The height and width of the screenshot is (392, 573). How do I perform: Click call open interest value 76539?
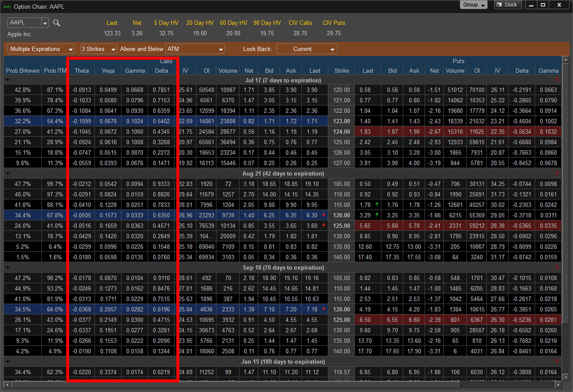coord(206,226)
